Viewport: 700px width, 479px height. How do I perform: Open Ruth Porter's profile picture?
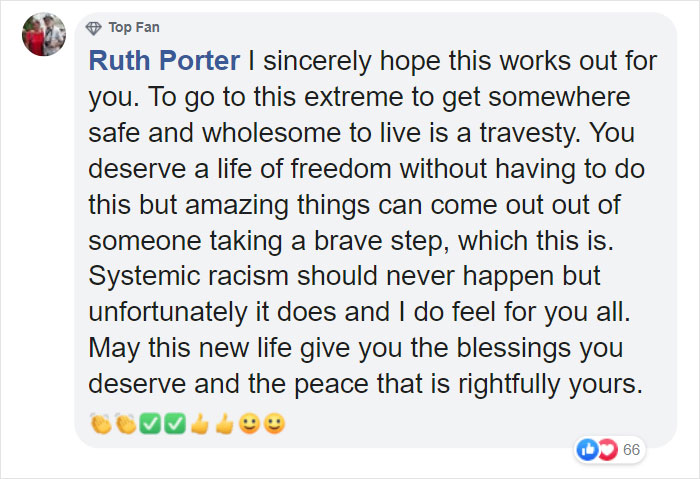[44, 34]
